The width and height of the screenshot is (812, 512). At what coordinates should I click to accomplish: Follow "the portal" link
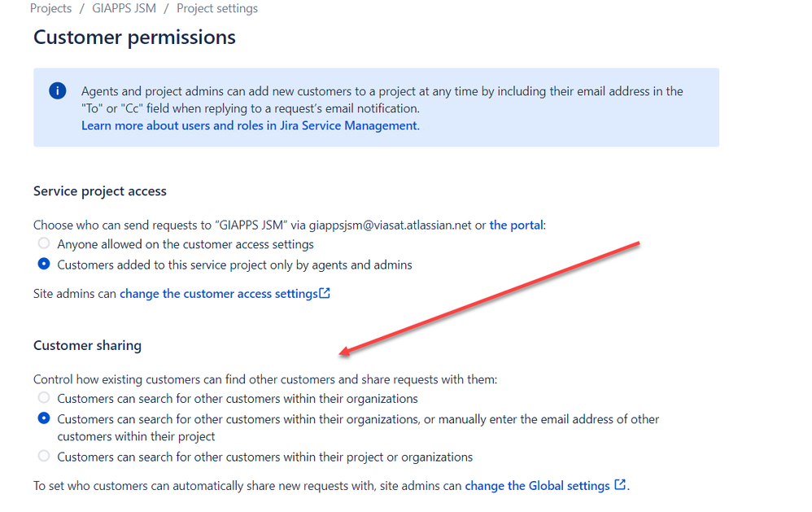[517, 225]
